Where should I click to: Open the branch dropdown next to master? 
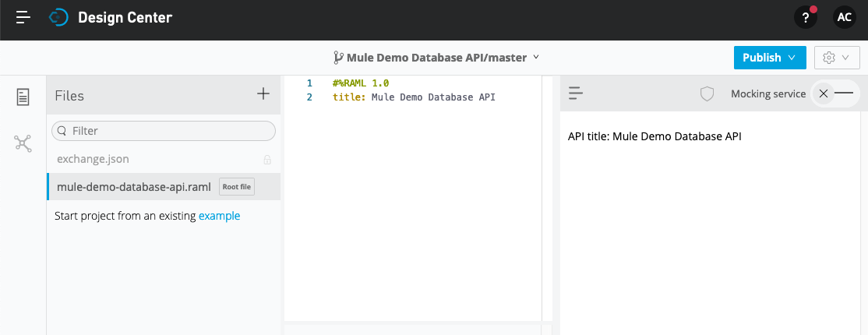coord(536,58)
